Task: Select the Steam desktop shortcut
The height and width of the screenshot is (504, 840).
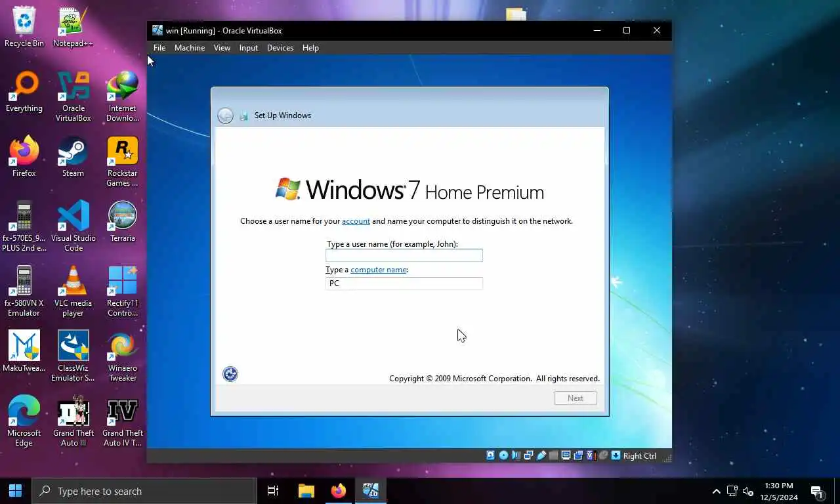Action: [73, 157]
